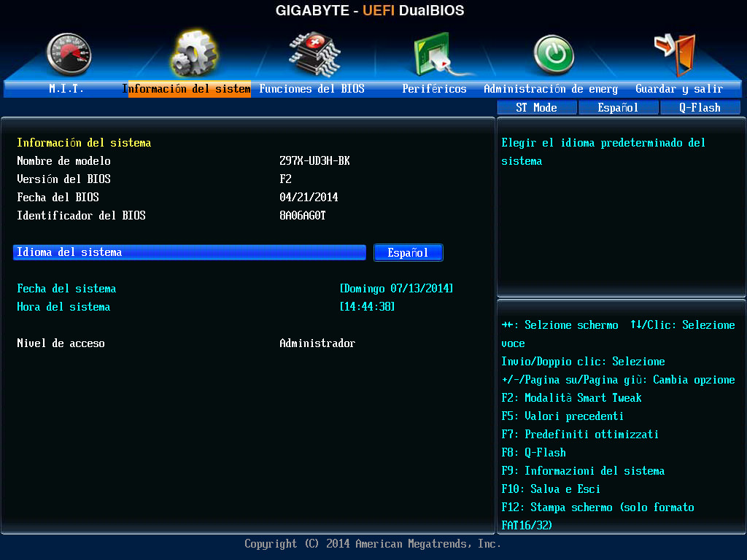The image size is (747, 560).
Task: Click the ST Mode button
Action: [x=536, y=108]
